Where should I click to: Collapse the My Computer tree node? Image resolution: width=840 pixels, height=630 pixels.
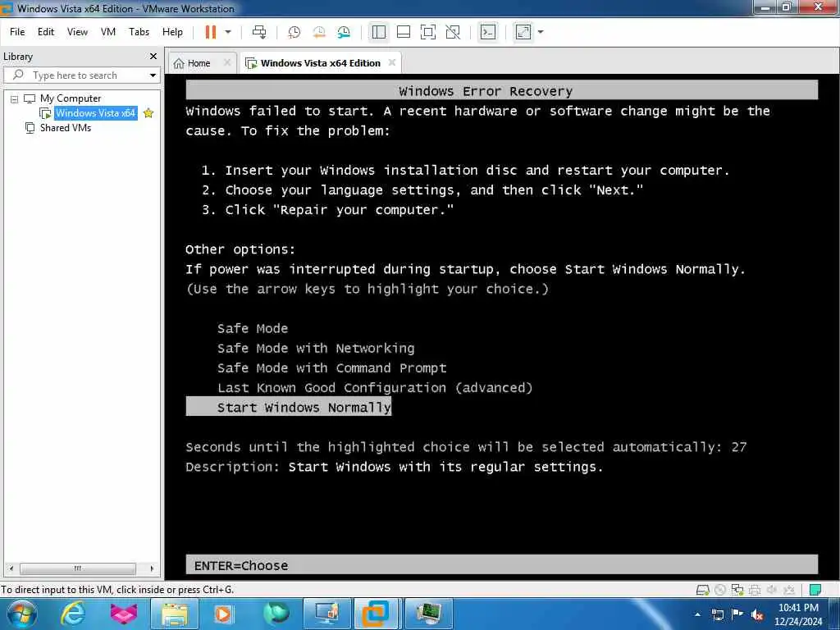tap(15, 99)
